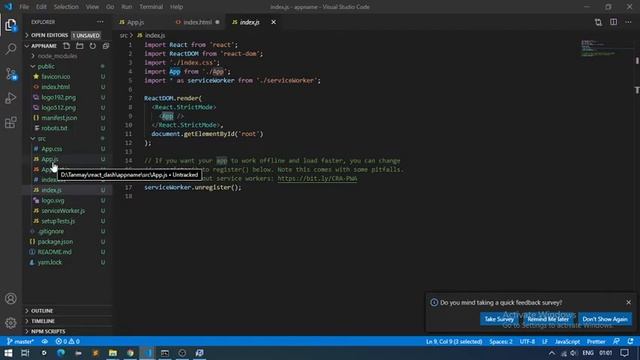Open the Extensions view
Image resolution: width=640 pixels, height=360 pixels.
pos(11,122)
